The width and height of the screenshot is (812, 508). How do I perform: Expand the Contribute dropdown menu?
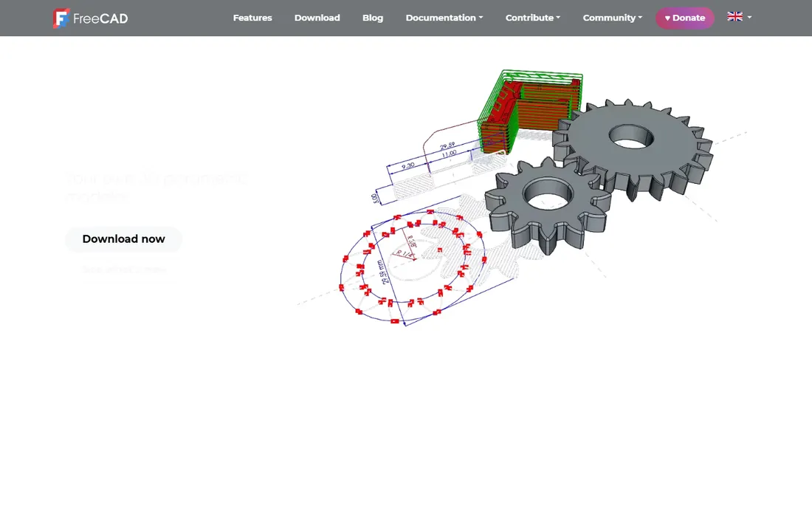533,18
